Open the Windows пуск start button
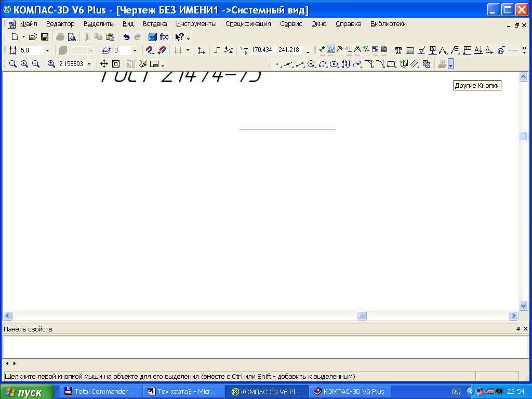Screen dimensions: 532x399 click(x=27, y=392)
